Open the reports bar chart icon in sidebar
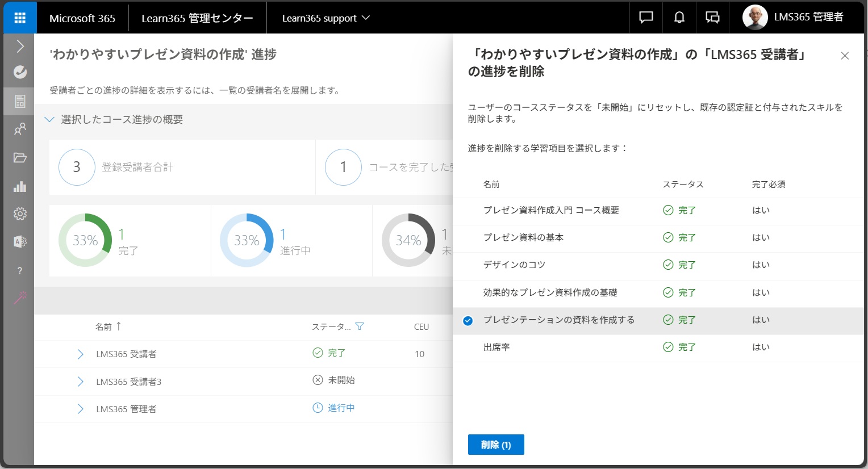 pos(20,186)
